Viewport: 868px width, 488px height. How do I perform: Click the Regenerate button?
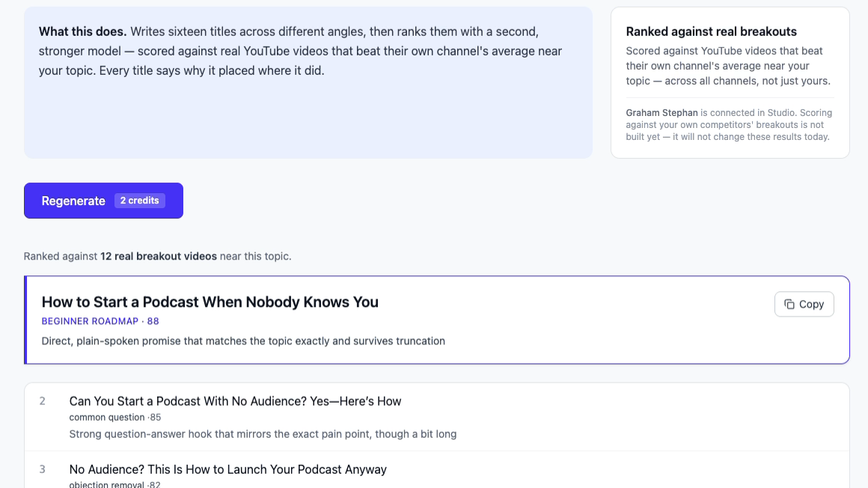[103, 201]
